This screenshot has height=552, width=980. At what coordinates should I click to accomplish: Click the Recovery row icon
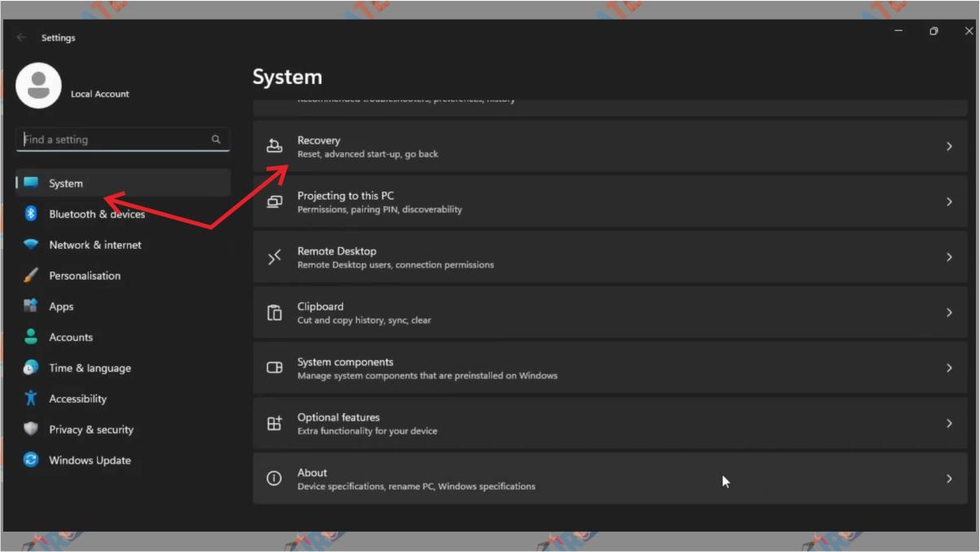[275, 146]
